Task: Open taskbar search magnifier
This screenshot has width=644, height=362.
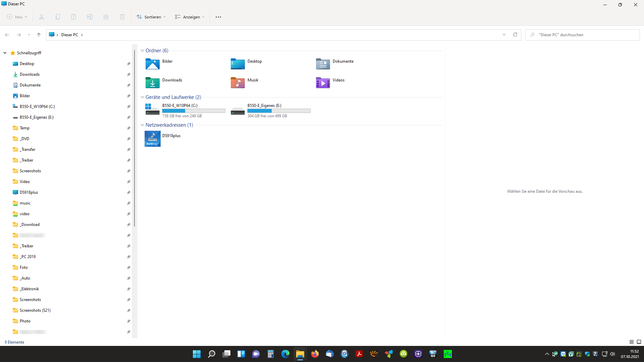Action: (x=212, y=354)
